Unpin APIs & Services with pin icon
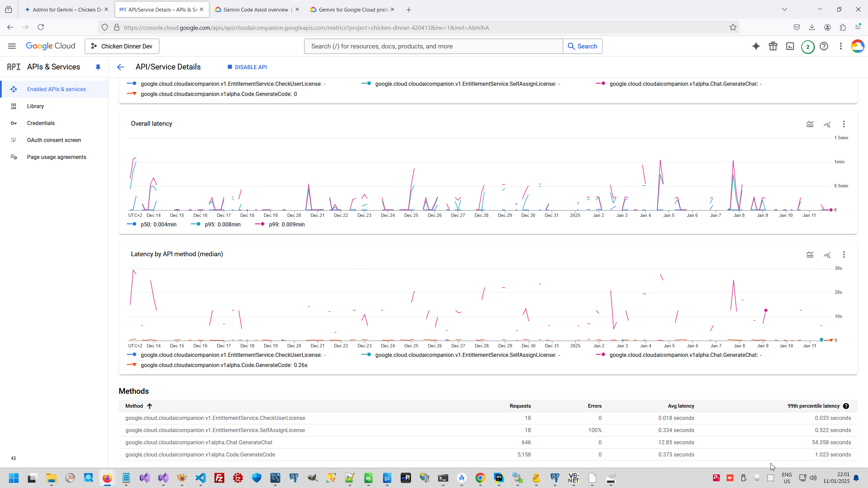 (x=98, y=67)
